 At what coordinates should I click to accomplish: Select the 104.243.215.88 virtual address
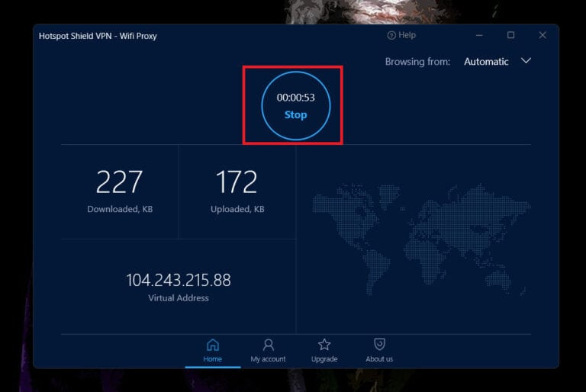coord(179,280)
